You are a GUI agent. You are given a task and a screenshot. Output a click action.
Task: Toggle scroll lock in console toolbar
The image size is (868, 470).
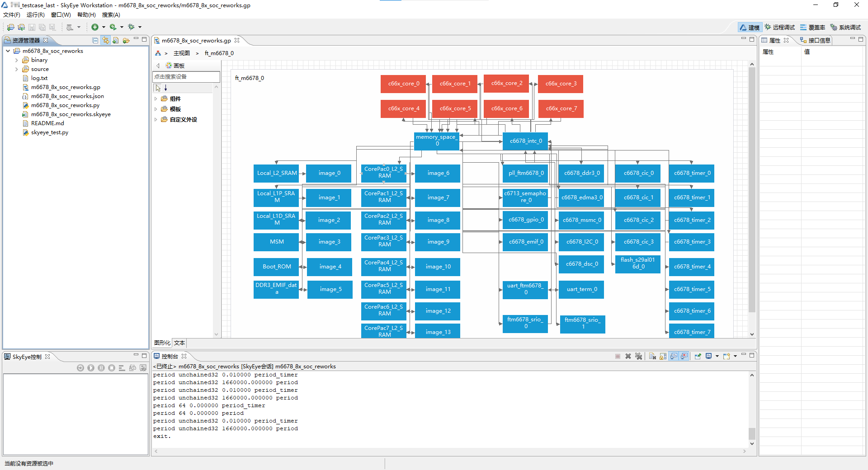[x=663, y=356]
